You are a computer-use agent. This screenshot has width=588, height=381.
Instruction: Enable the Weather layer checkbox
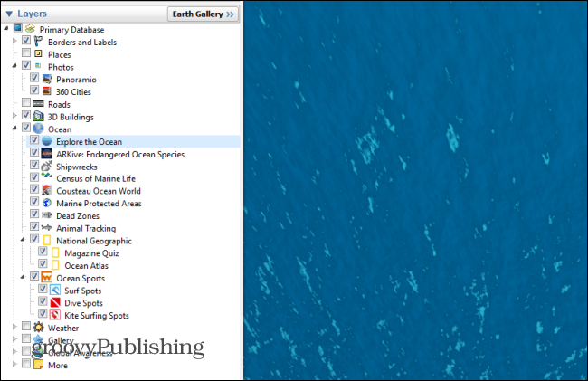pyautogui.click(x=26, y=326)
